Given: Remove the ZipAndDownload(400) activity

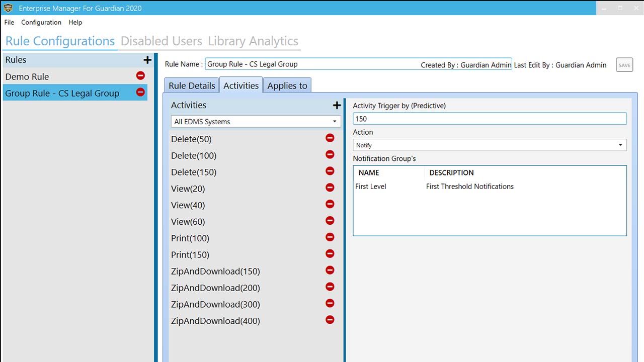Looking at the screenshot, I should 330,320.
